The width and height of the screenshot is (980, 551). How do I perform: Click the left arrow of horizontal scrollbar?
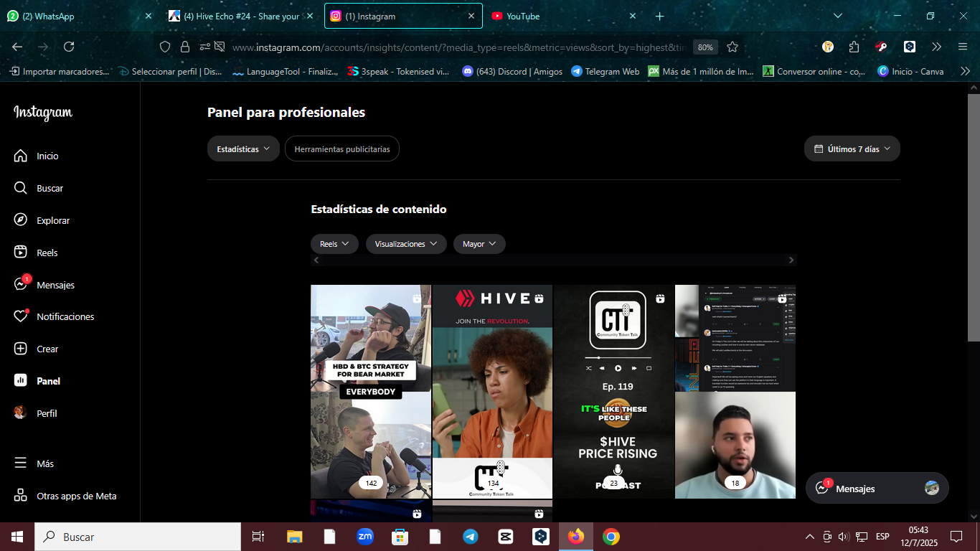[x=316, y=260]
